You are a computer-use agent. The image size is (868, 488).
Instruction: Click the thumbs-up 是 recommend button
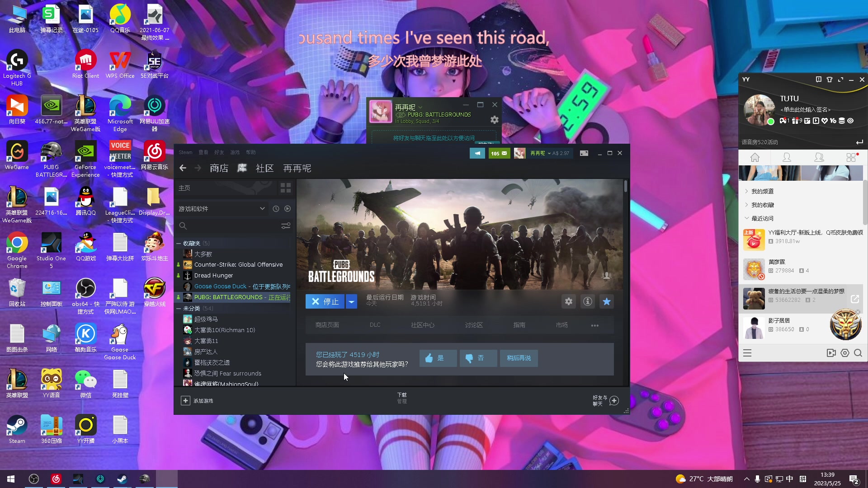438,358
